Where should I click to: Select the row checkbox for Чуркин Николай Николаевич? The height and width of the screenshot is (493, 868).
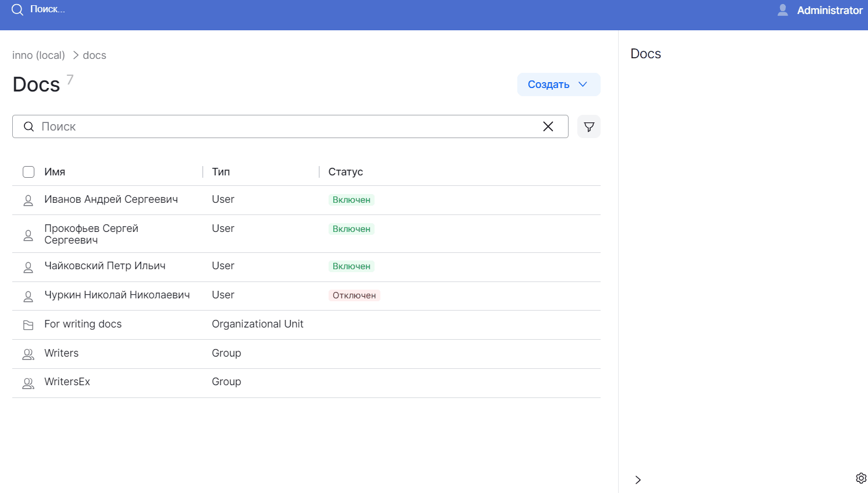point(28,296)
